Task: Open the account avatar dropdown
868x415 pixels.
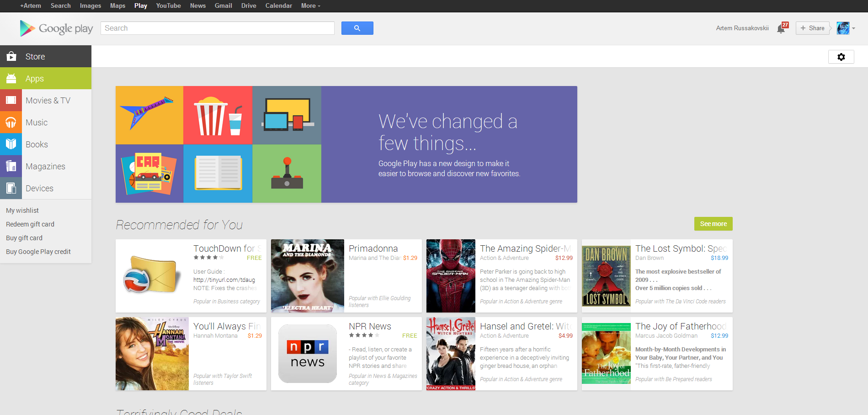Action: (x=845, y=28)
